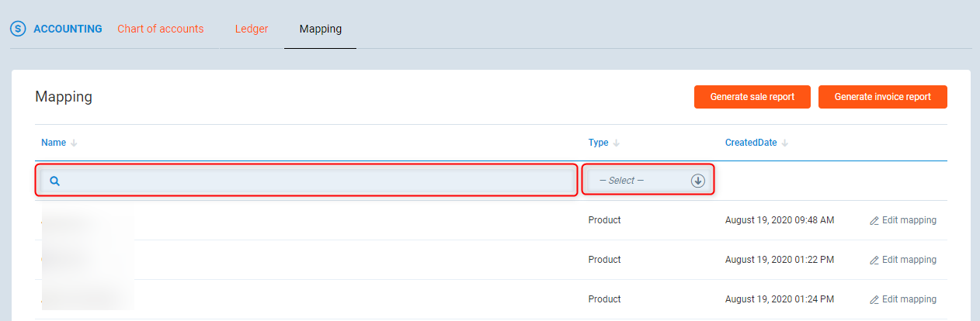Click the pencil icon on the 01:24 PM row
The image size is (980, 321).
pyautogui.click(x=874, y=300)
